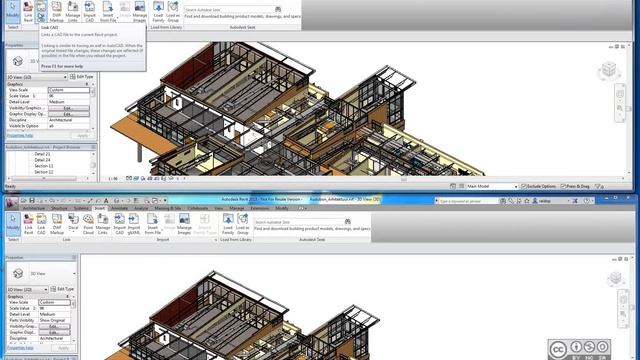This screenshot has height=360, width=640.
Task: Click Link Revit in upper window ribbon
Action: tap(28, 11)
